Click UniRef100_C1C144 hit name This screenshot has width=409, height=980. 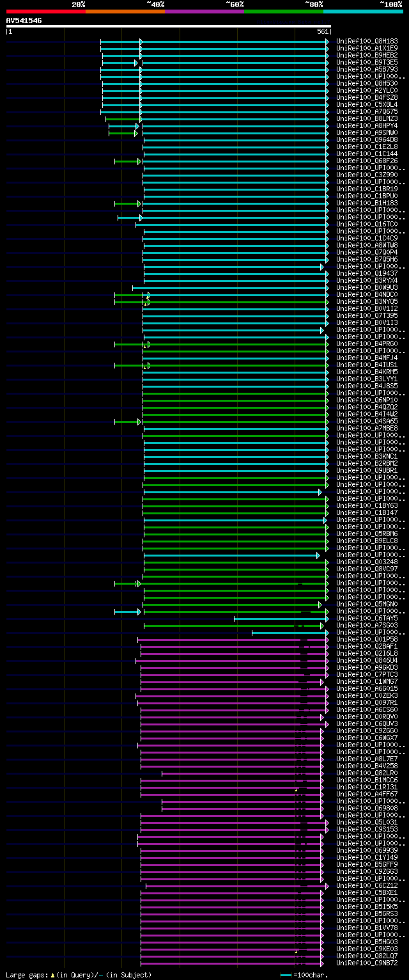(x=367, y=154)
